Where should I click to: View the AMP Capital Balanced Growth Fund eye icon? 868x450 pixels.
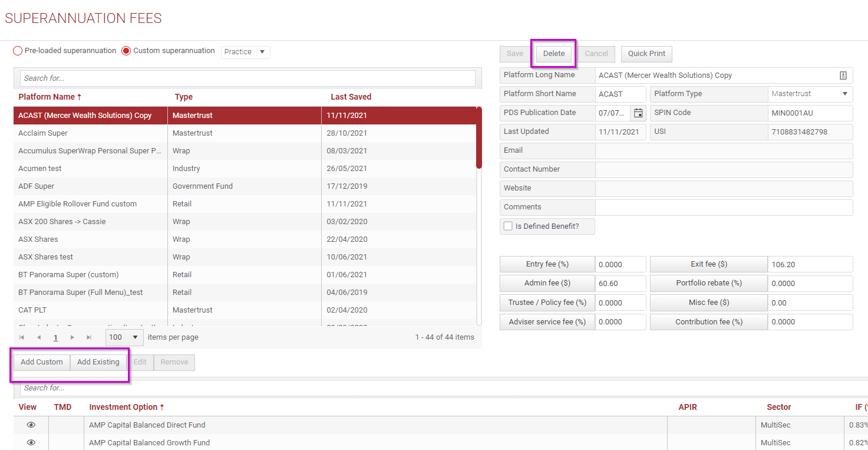tap(31, 442)
